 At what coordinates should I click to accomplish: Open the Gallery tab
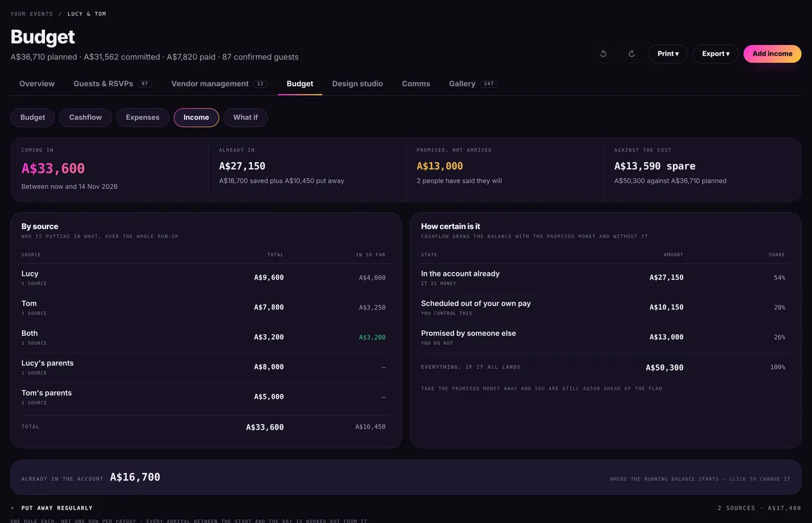[x=473, y=84]
